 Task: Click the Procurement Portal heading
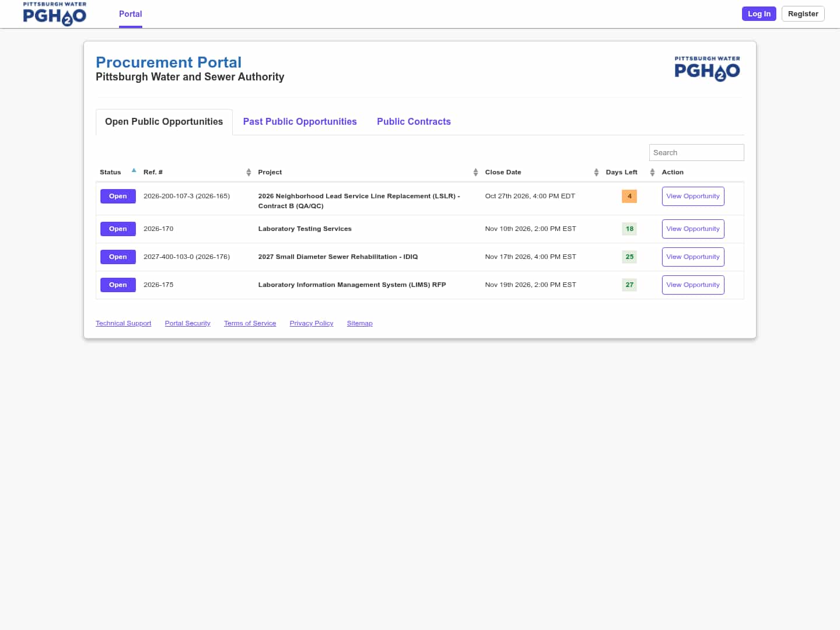(169, 62)
